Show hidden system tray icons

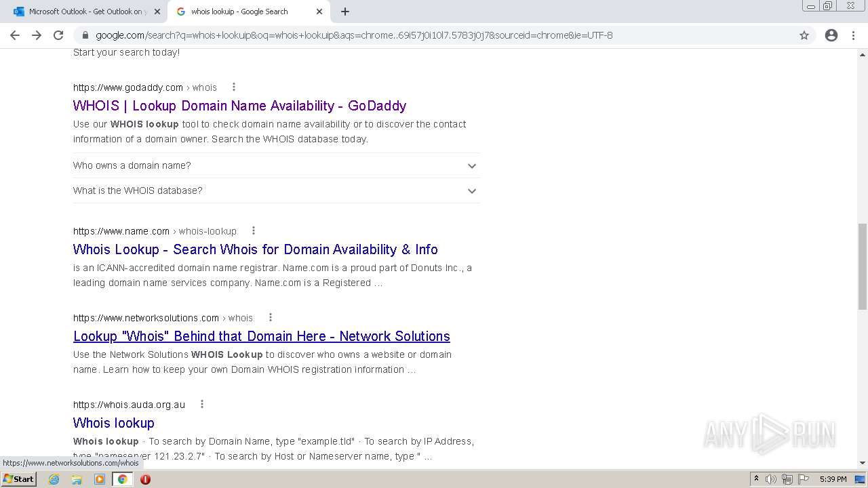point(756,479)
